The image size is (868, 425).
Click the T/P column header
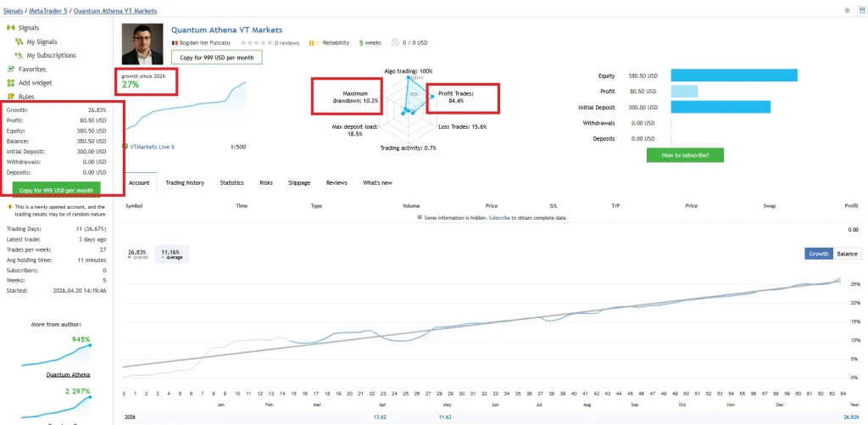click(615, 206)
